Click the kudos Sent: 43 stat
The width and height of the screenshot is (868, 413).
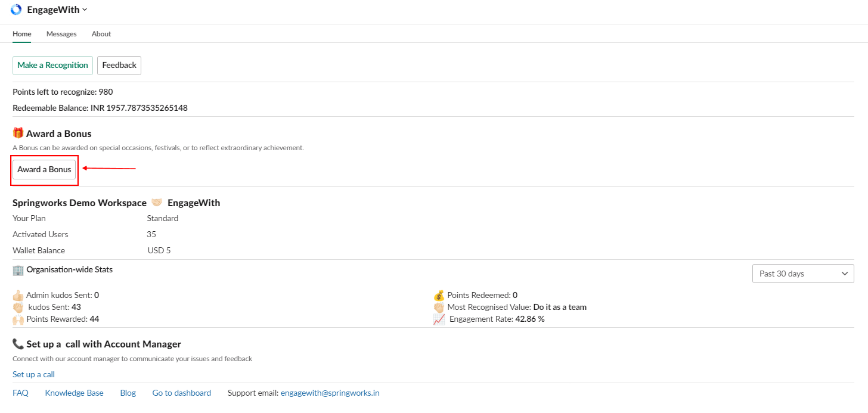pos(55,307)
